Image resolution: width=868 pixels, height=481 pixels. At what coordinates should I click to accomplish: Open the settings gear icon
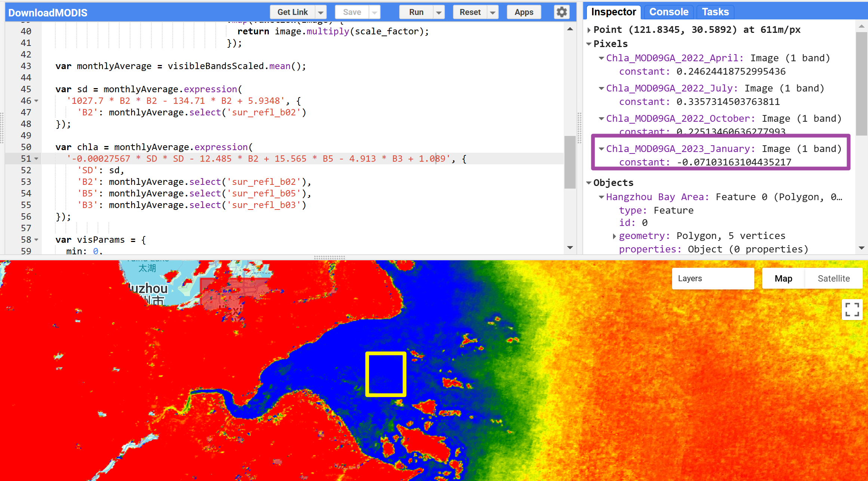(x=561, y=12)
